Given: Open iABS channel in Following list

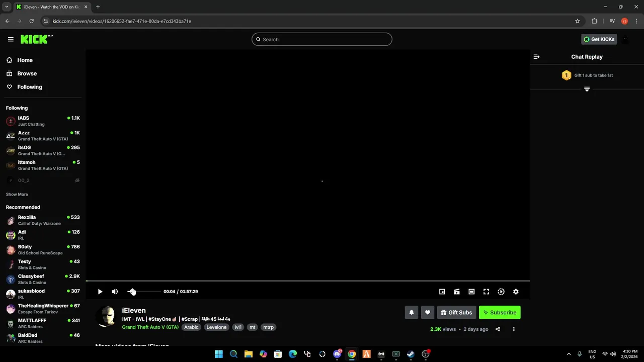Looking at the screenshot, I should (x=43, y=121).
